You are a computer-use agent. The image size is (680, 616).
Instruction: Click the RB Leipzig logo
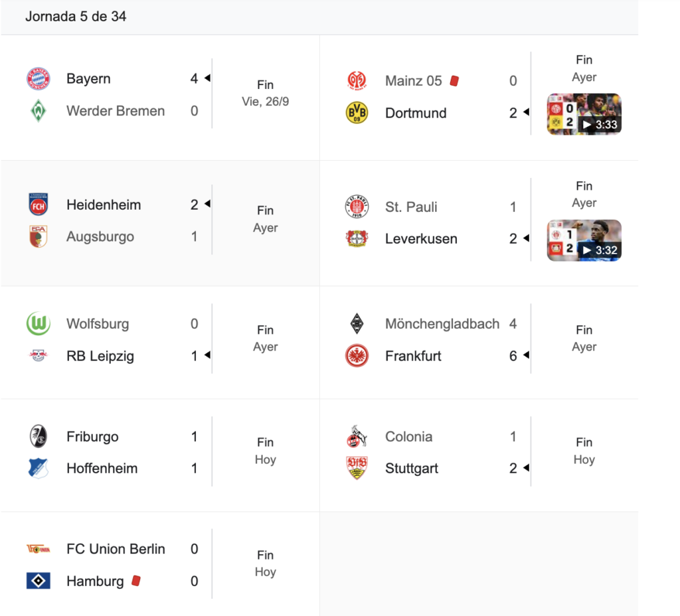pos(38,356)
